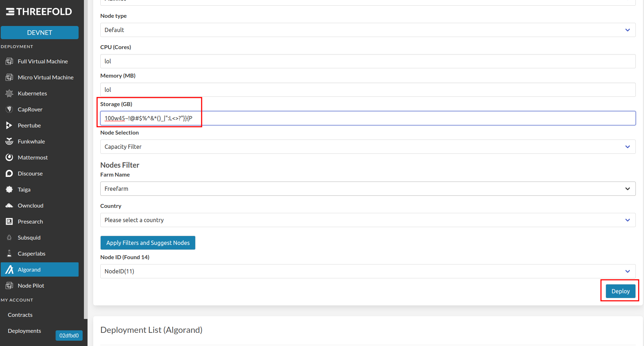
Task: Open Micro Virtual Machine deployment
Action: tap(9, 77)
